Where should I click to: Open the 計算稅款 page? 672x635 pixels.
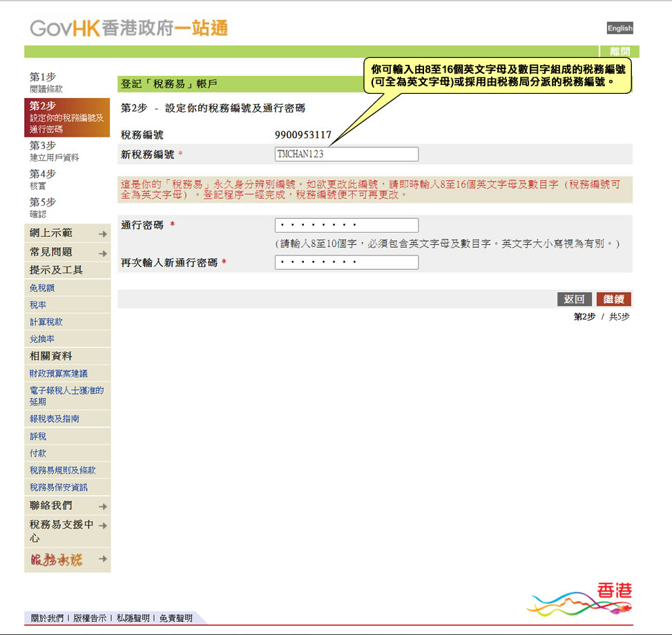pyautogui.click(x=47, y=322)
